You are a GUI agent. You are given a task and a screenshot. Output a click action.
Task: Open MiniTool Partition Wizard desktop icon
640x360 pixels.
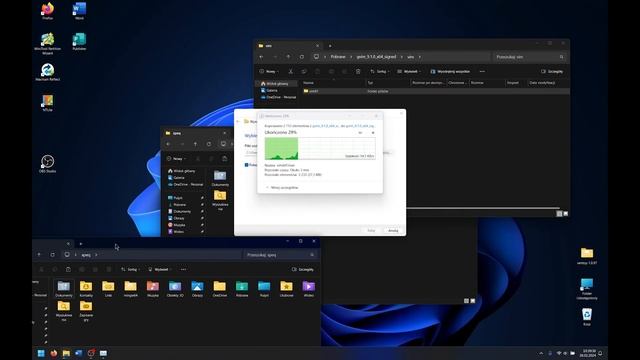47,42
